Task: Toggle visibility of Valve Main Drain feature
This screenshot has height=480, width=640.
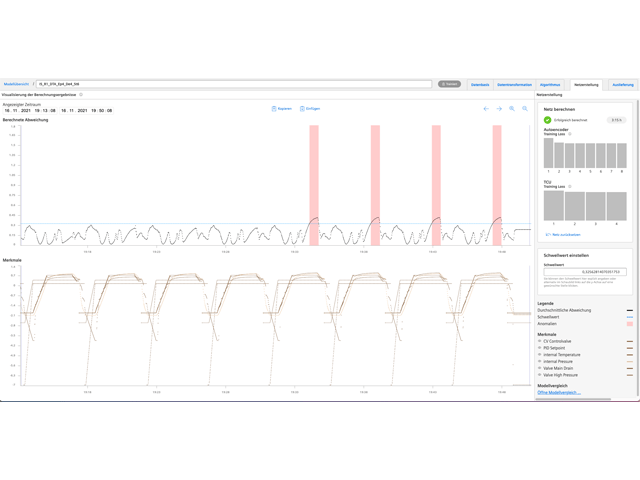Action: pos(540,368)
